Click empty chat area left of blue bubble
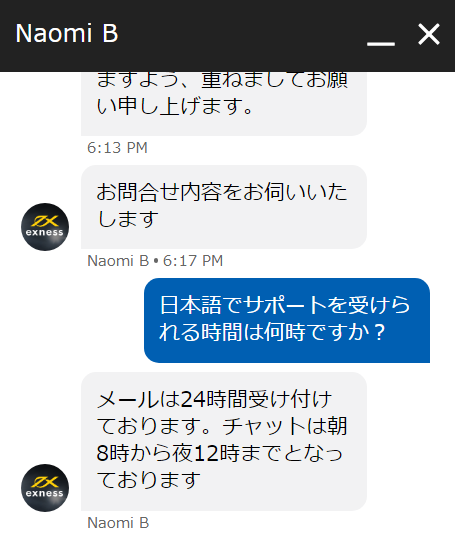The image size is (455, 537). point(72,320)
